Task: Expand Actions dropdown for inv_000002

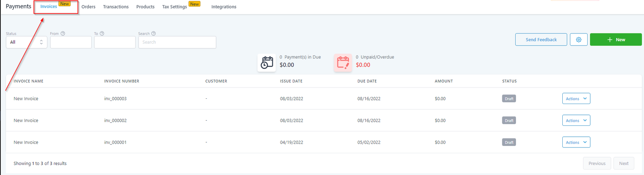Action: (576, 120)
